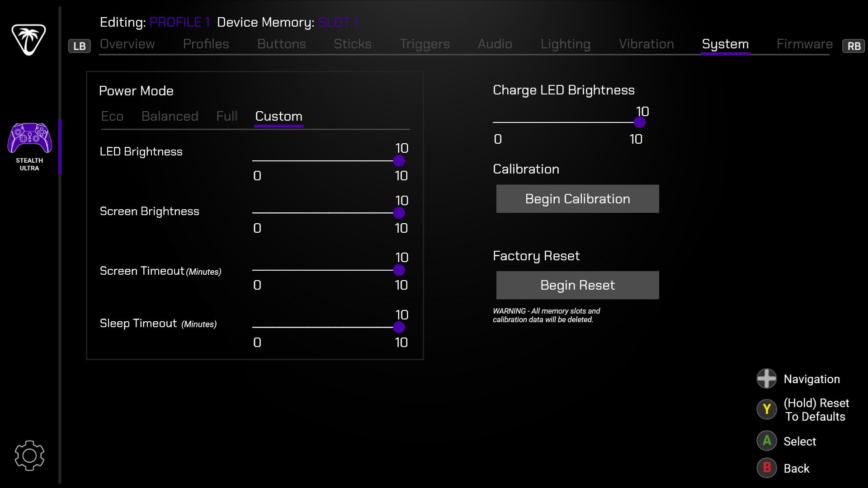Open the Firmware tab
This screenshot has width=868, height=488.
point(804,44)
